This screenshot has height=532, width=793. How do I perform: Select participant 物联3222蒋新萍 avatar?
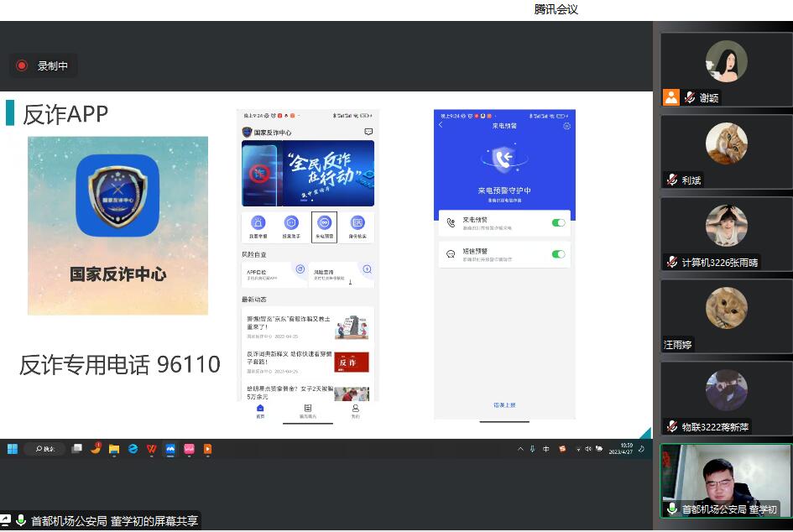click(x=726, y=390)
